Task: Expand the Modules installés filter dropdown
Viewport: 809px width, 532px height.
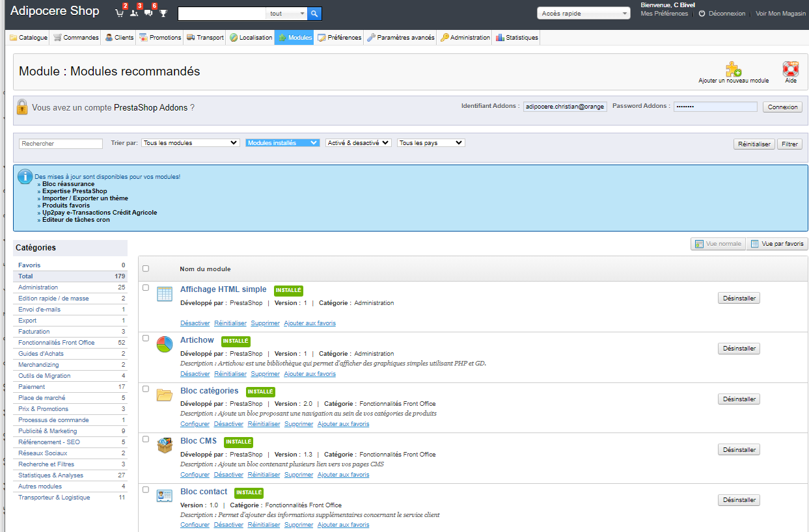Action: (x=282, y=143)
